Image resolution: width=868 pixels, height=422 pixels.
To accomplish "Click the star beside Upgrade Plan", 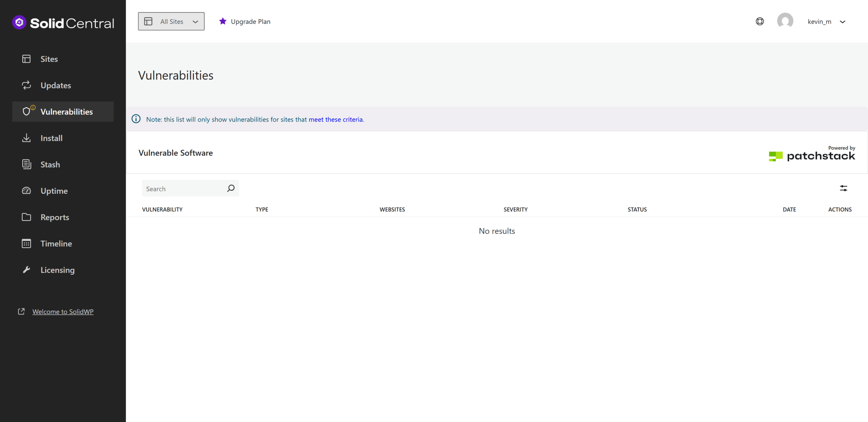I will 222,21.
